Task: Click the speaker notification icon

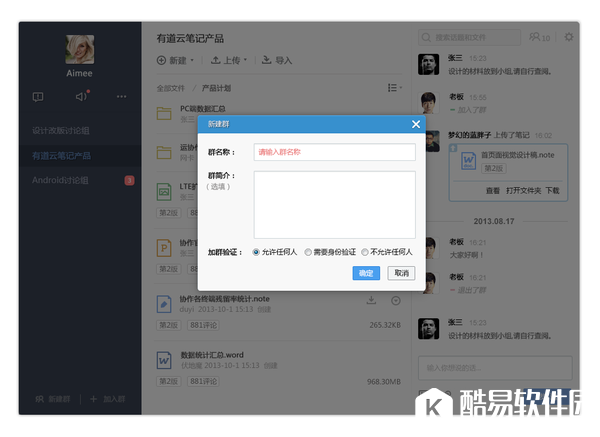Action: pos(82,96)
